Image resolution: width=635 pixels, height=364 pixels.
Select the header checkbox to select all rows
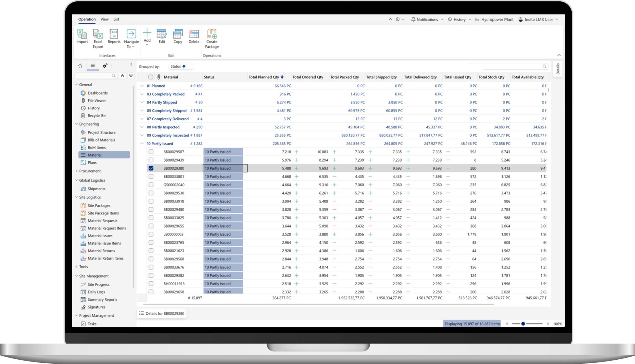pos(151,77)
